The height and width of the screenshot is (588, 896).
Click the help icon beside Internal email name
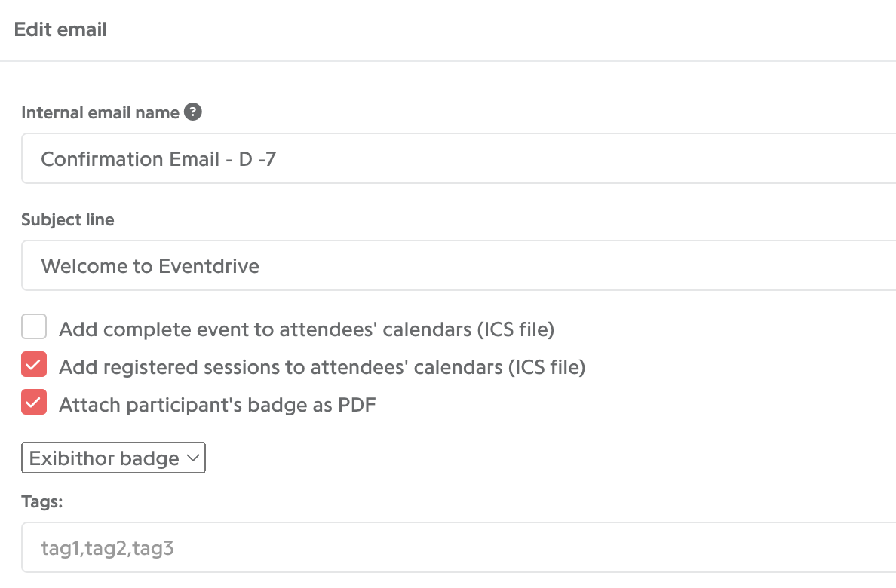click(x=192, y=112)
